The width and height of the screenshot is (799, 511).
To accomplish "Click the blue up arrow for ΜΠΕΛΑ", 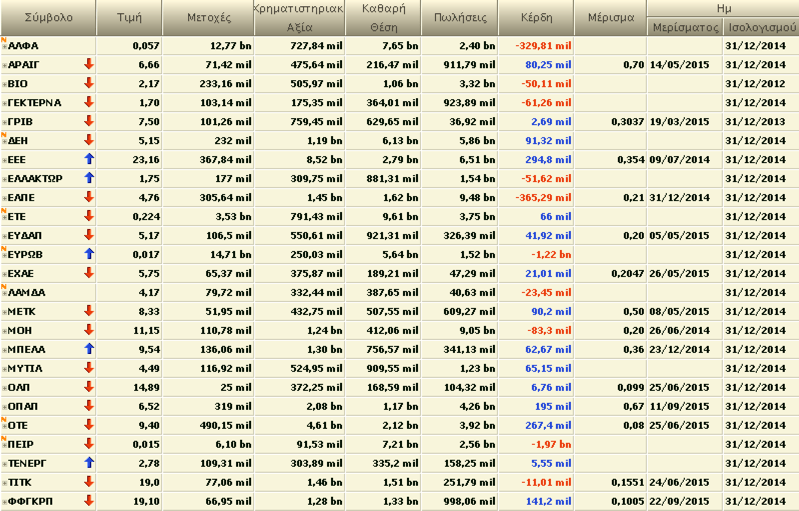I will 89,349.
